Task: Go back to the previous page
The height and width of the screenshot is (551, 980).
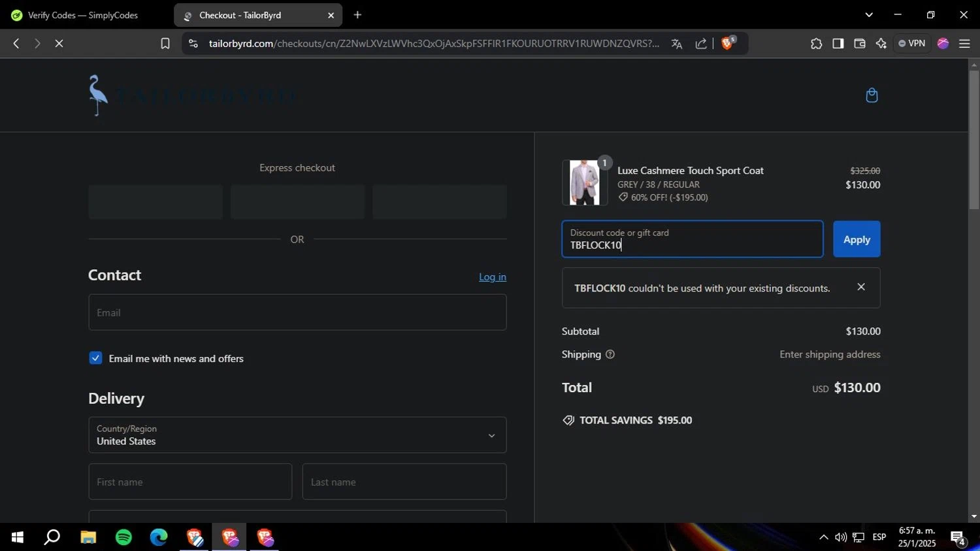Action: pos(16,44)
